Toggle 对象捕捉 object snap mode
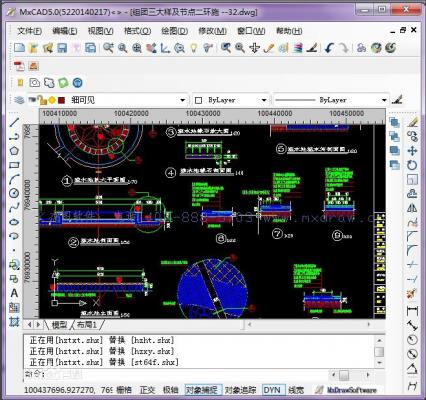Image resolution: width=426 pixels, height=400 pixels. 203,390
